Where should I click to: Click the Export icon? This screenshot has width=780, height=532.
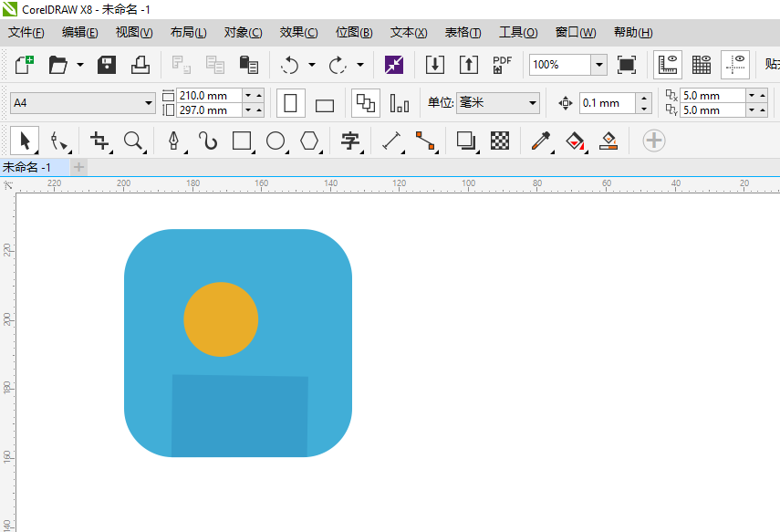click(469, 65)
